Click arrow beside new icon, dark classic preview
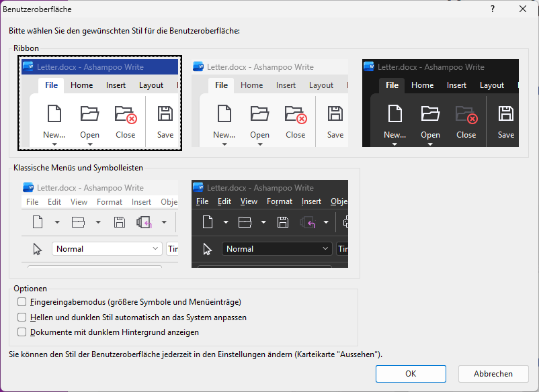539x392 pixels. pyautogui.click(x=226, y=222)
